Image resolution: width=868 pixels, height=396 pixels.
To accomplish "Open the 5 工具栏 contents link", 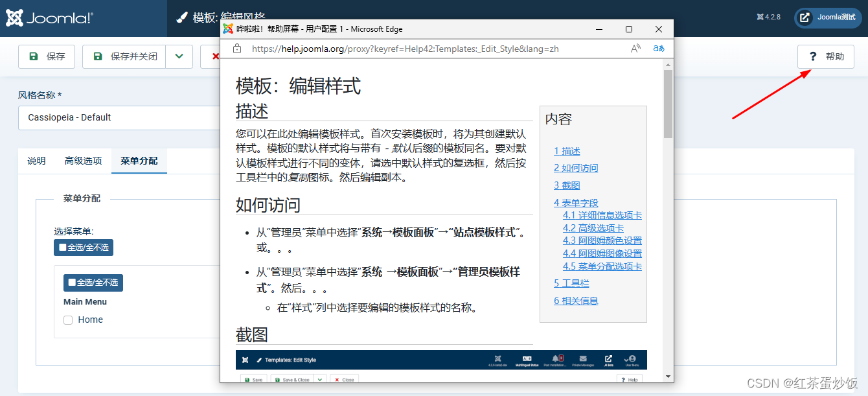I will [x=571, y=283].
